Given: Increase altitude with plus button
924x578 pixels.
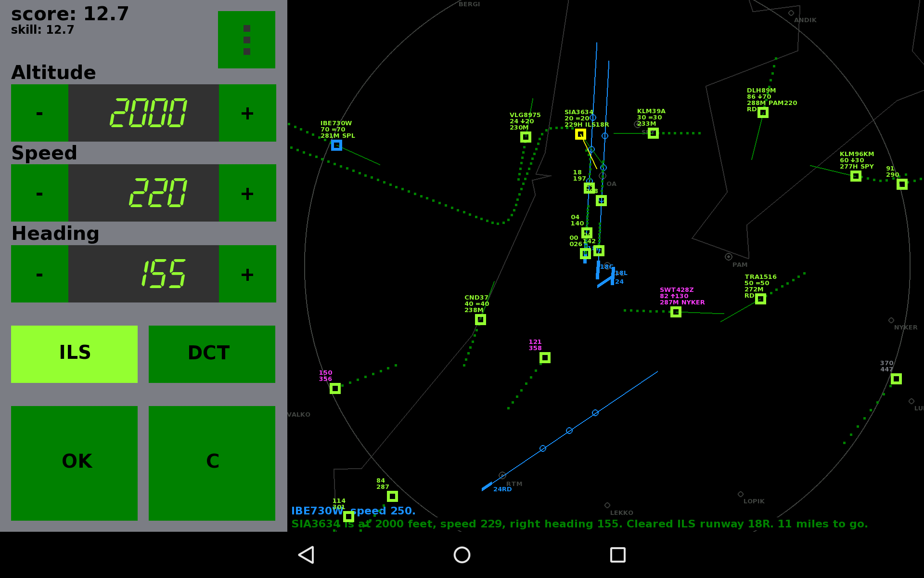Looking at the screenshot, I should [x=247, y=113].
